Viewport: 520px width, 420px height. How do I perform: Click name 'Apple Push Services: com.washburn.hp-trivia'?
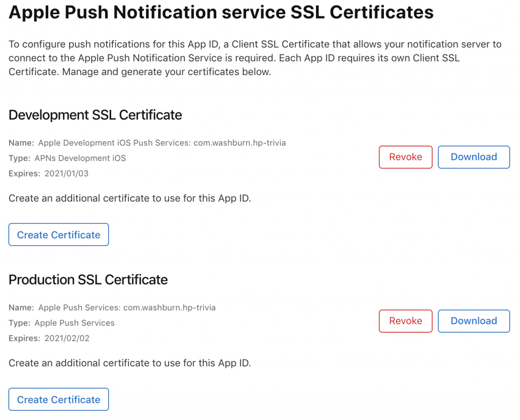[126, 307]
